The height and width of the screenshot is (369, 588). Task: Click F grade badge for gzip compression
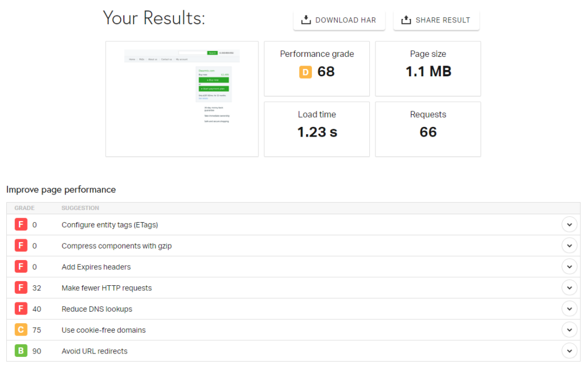(x=21, y=246)
